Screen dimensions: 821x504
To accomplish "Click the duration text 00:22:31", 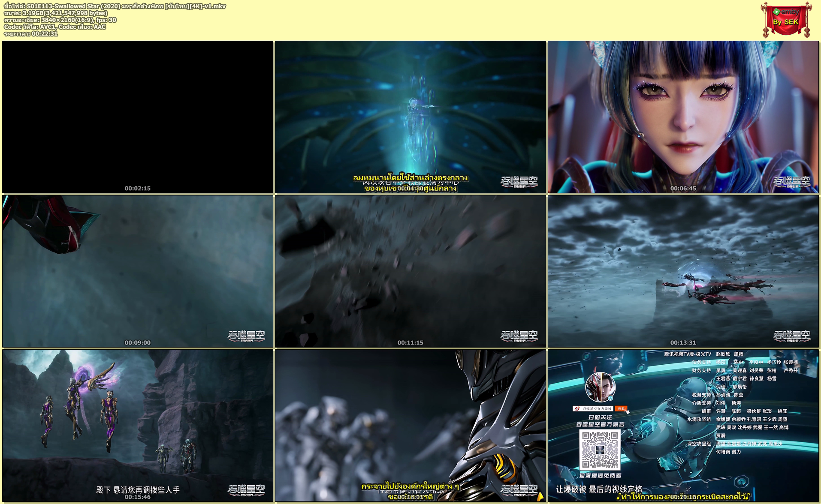I will 31,33.
